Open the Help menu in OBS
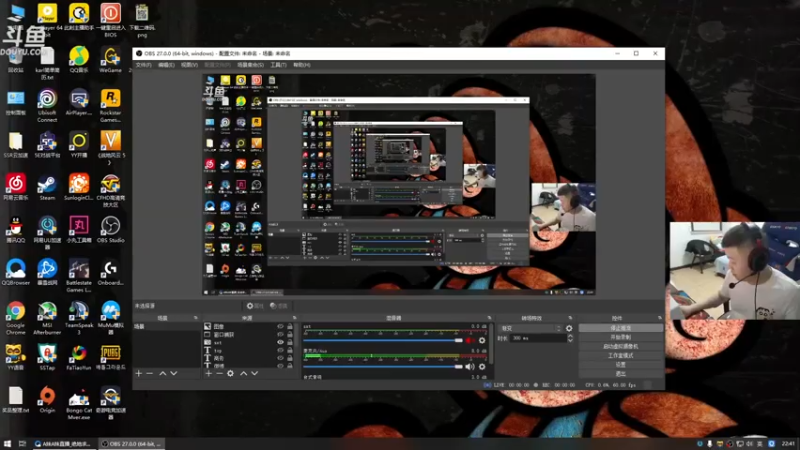800x450 pixels. [x=302, y=65]
